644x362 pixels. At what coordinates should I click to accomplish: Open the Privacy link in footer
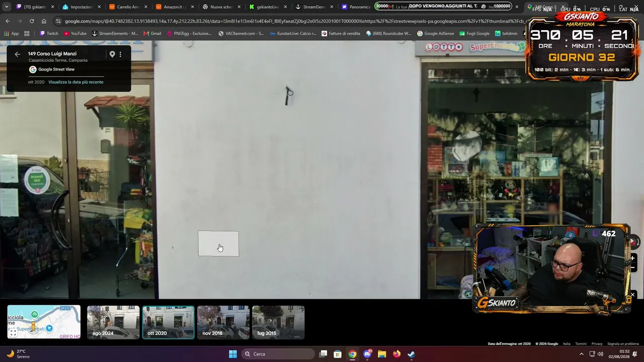tap(597, 344)
